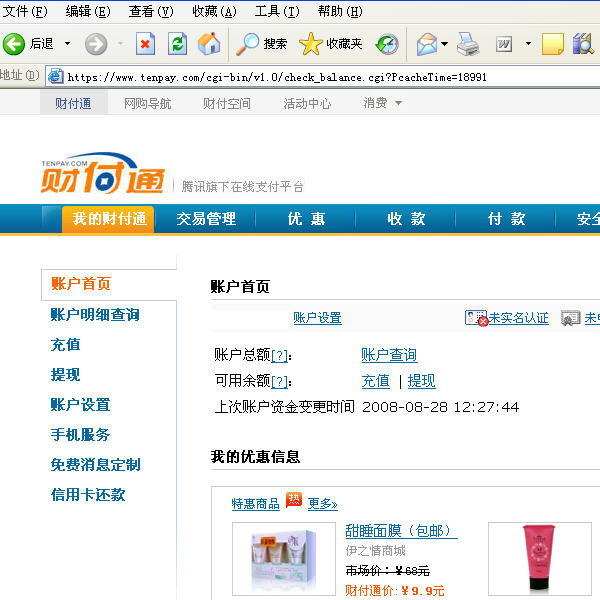Open 账户明细查询 in the sidebar

pos(95,315)
